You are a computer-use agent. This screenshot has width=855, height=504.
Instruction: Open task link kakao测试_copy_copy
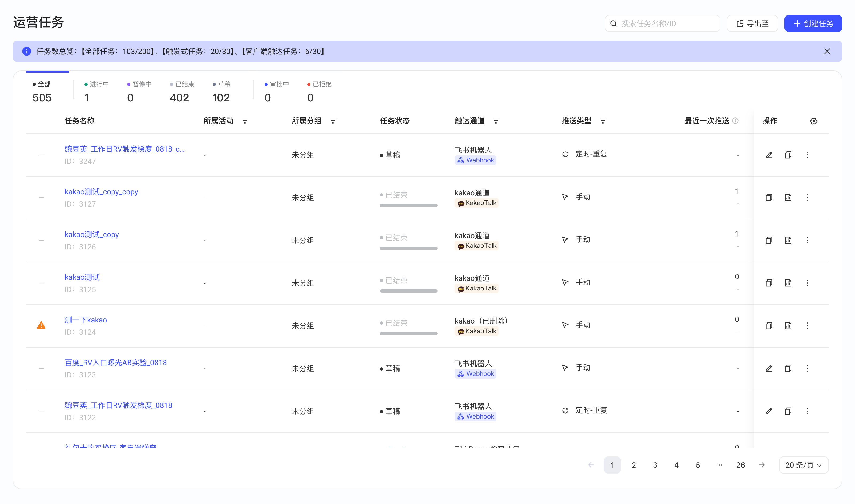[101, 192]
